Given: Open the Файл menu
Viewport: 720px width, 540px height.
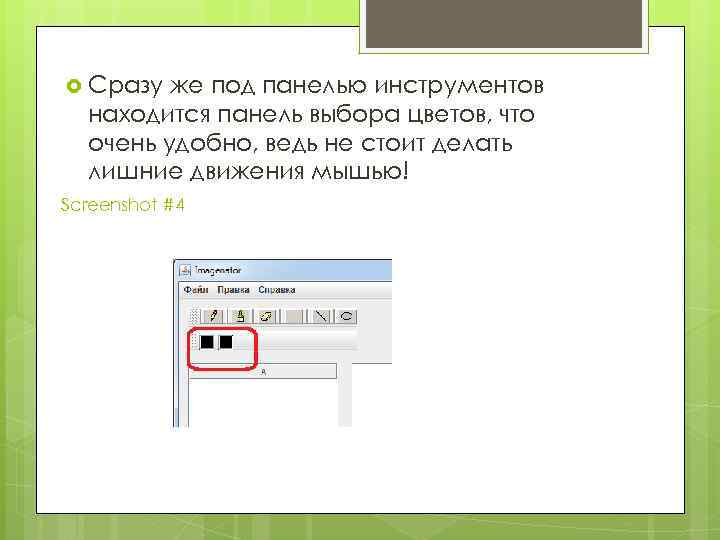Looking at the screenshot, I should coord(196,290).
